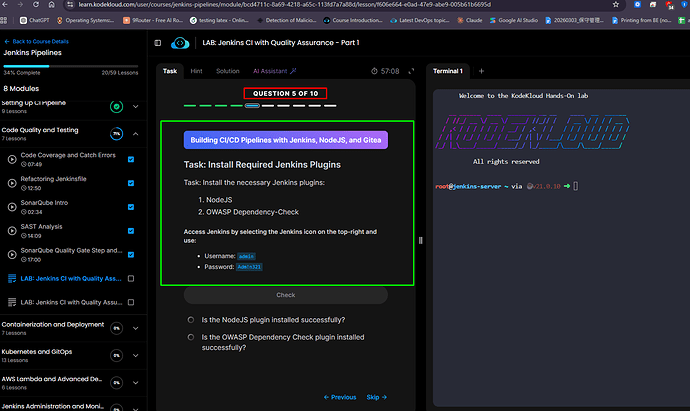Play the SonarQube Quality Gate Step video
Screen dimensions: 690x411
pyautogui.click(x=12, y=254)
